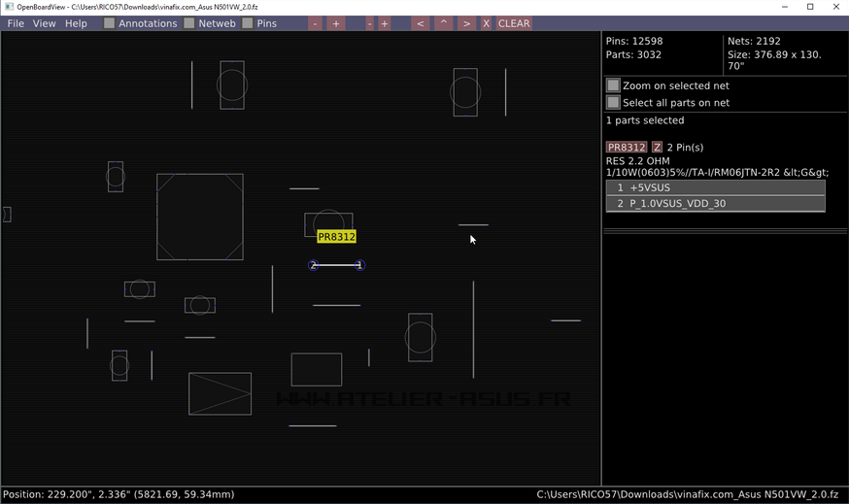Toggle the Netweb checkbox
Screen dimensions: 849x504
coord(189,23)
